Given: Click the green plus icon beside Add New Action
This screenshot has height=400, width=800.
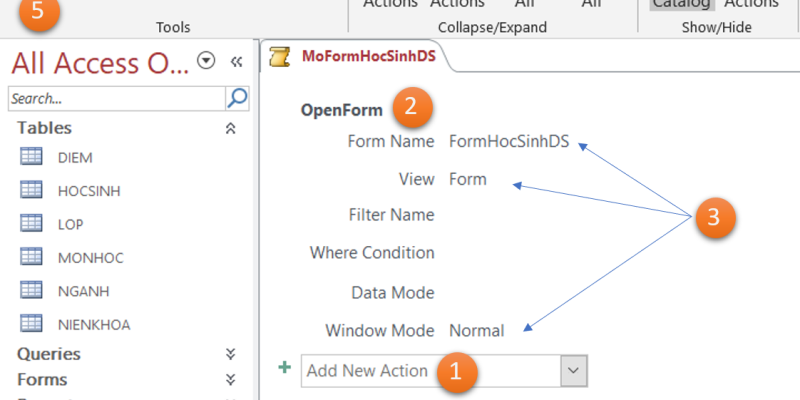Looking at the screenshot, I should point(285,369).
